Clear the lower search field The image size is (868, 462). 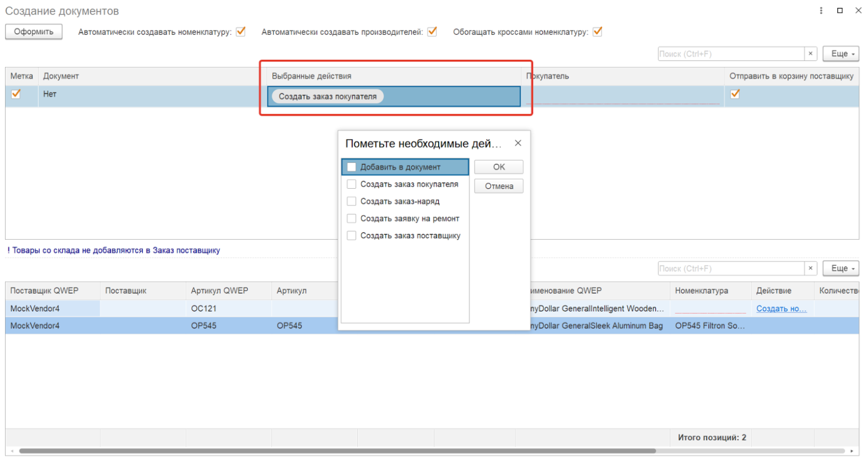[810, 269]
